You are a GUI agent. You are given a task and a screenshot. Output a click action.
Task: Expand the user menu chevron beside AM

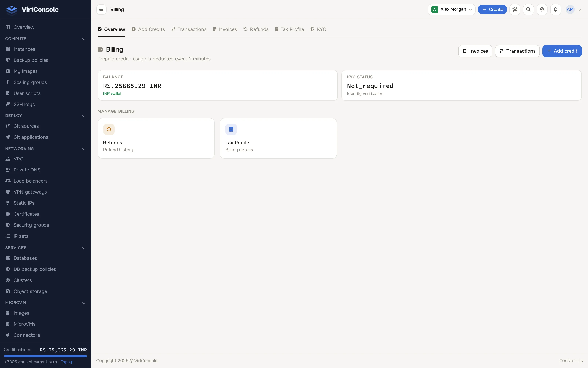579,10
